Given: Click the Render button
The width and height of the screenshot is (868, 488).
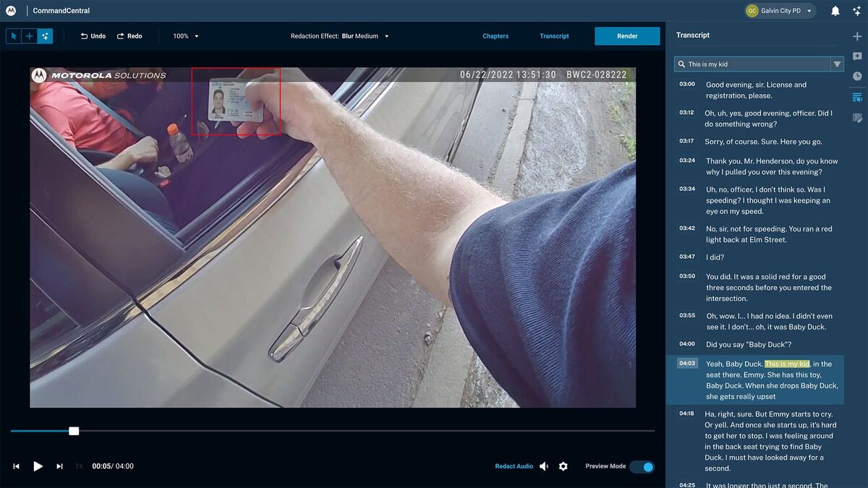Looking at the screenshot, I should click(626, 35).
